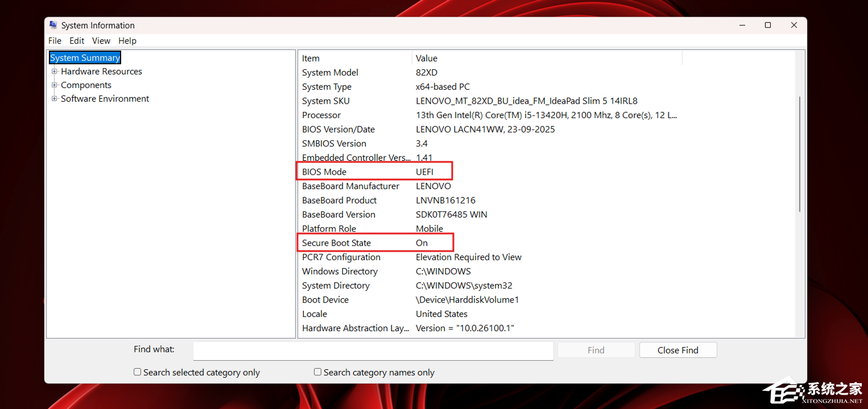Expand the Components node
Viewport: 868px width, 409px height.
54,85
